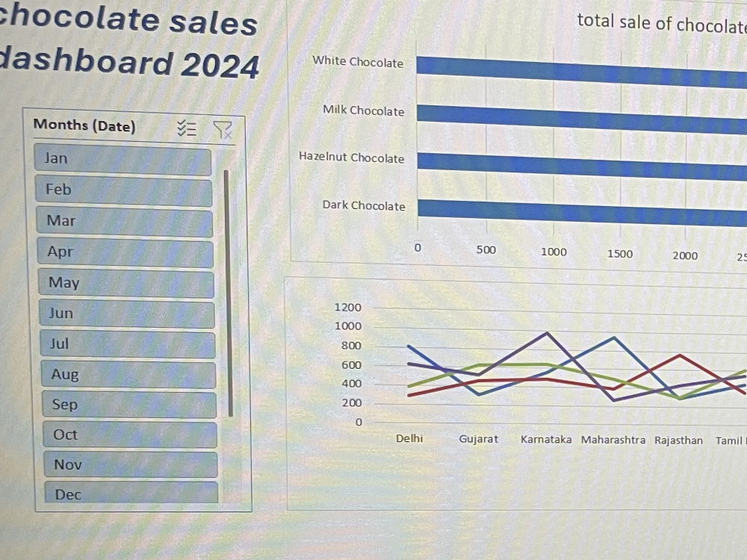
Task: Click the Maharashtra label on line chart
Action: click(613, 440)
